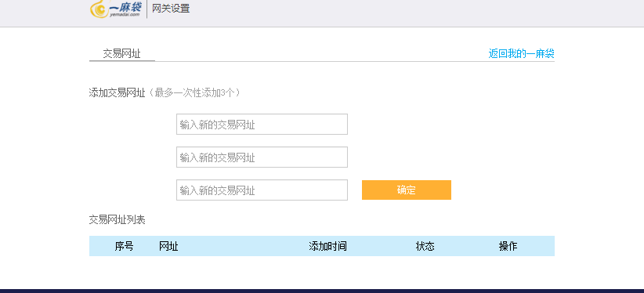Image resolution: width=644 pixels, height=293 pixels.
Task: Click the 添加交易网址 section label
Action: (x=118, y=92)
